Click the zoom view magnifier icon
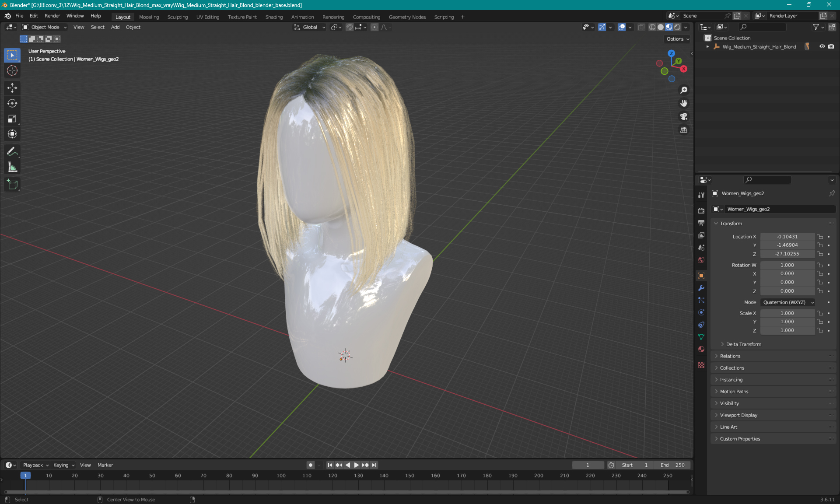The width and height of the screenshot is (840, 504). [x=684, y=90]
